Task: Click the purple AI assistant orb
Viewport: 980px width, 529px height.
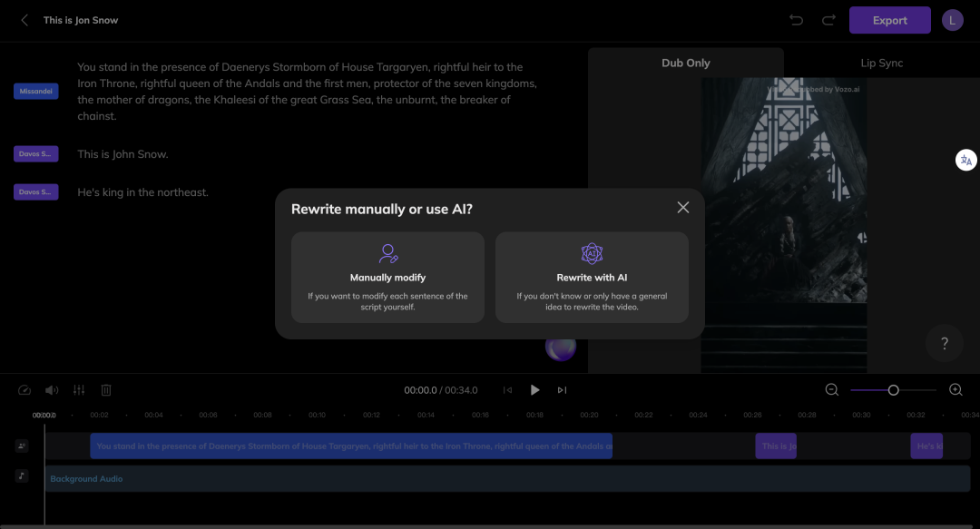Action: (x=561, y=347)
